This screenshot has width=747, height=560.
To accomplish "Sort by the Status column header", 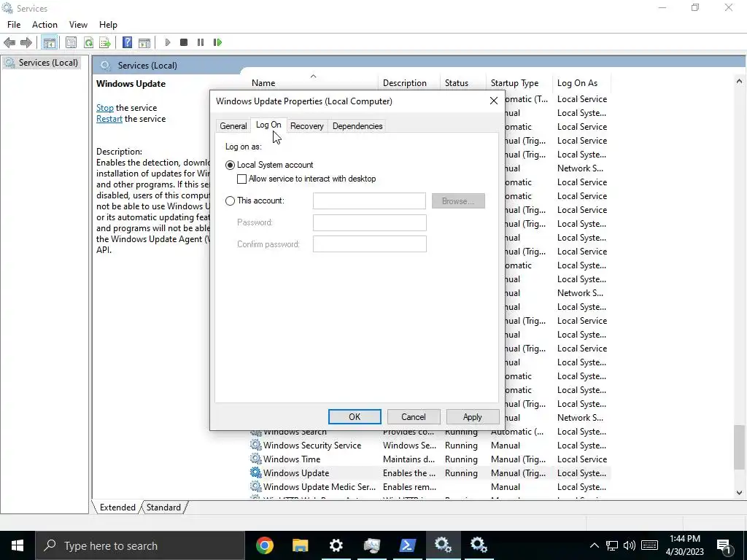I will 463,83.
